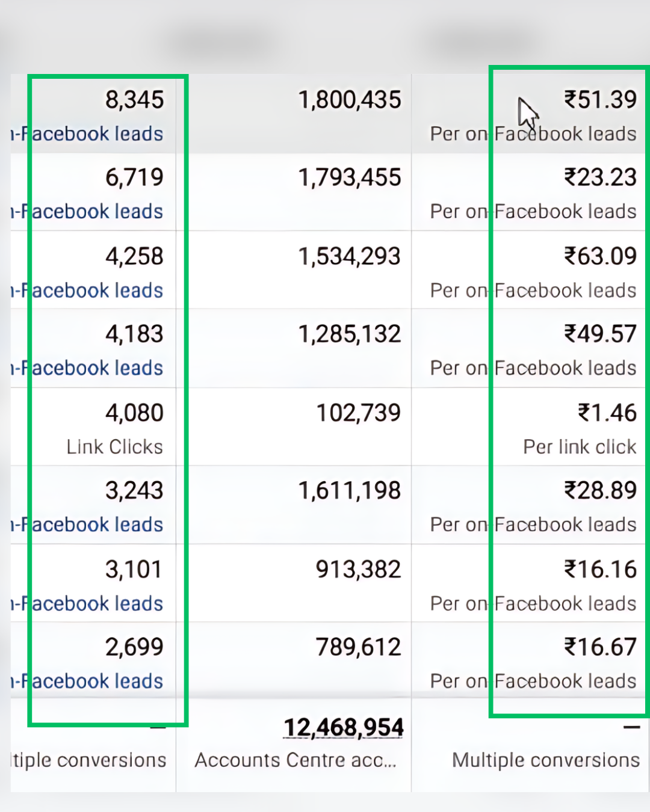This screenshot has width=650, height=812.
Task: Open the Facebook leads link under 4,183
Action: click(87, 368)
